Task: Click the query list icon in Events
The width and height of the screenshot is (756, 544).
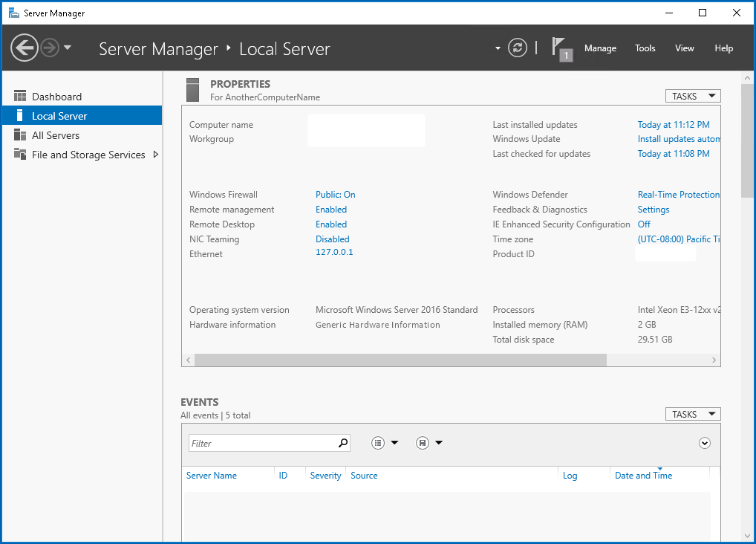Action: (x=378, y=442)
